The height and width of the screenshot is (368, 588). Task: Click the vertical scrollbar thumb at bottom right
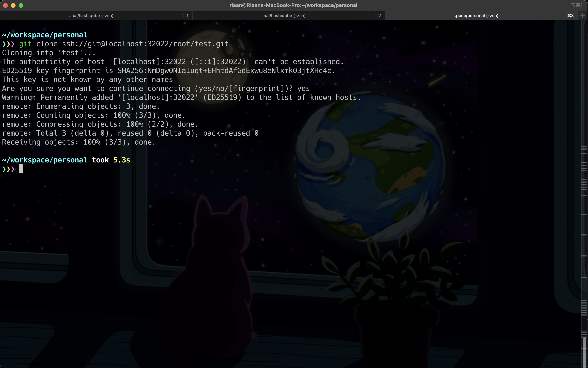tap(584, 352)
